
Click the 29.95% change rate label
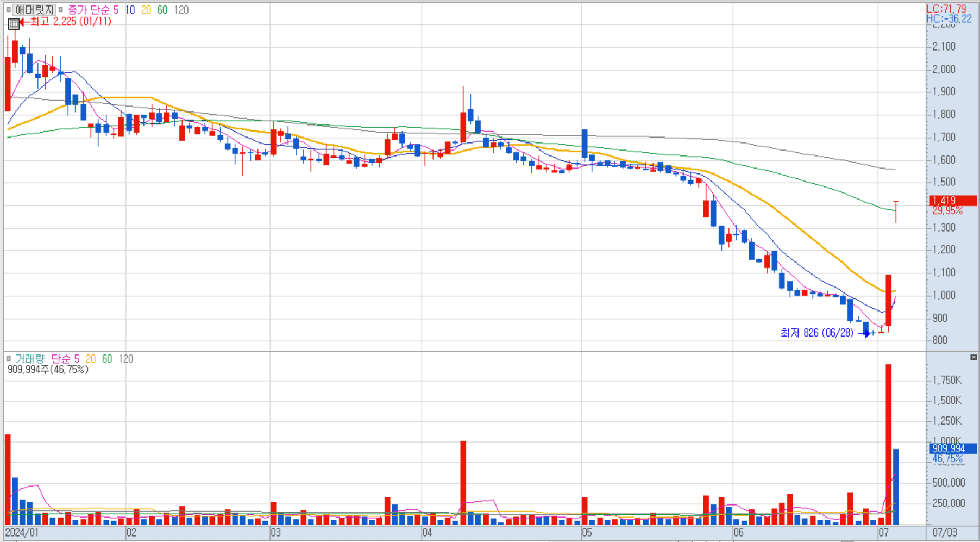coord(947,210)
